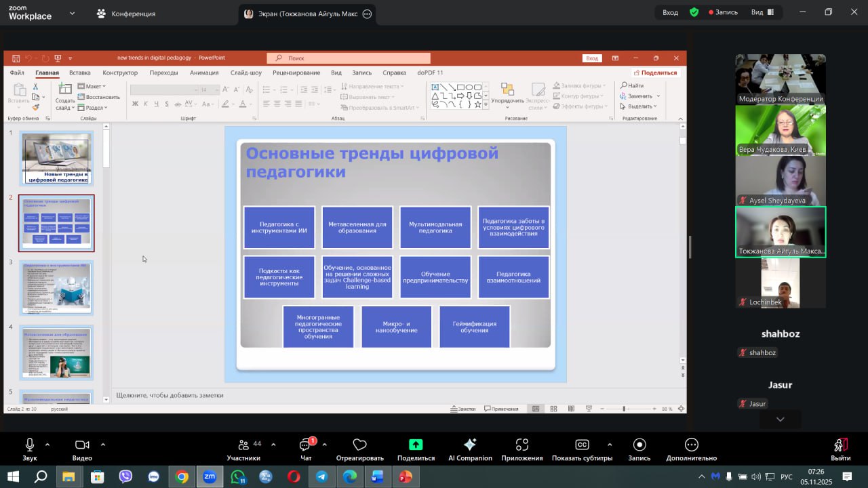Open the Zoom chat panel
Viewport: 868px width, 488px height.
[x=305, y=445]
